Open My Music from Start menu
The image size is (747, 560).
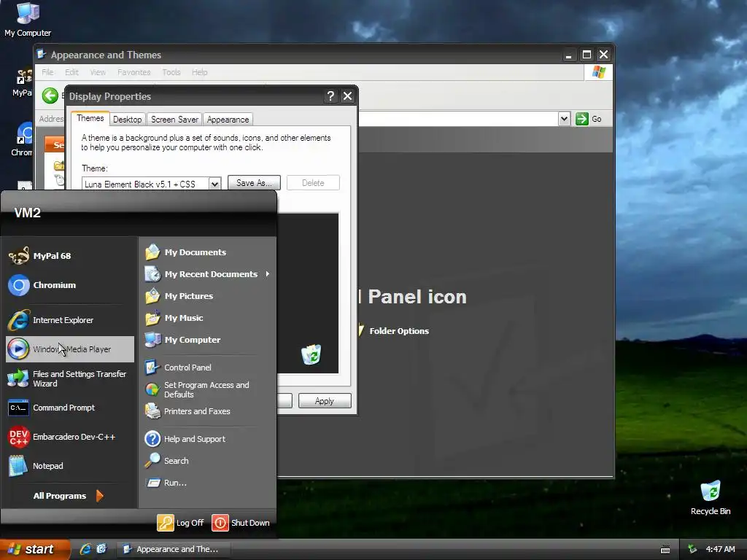pos(207,318)
